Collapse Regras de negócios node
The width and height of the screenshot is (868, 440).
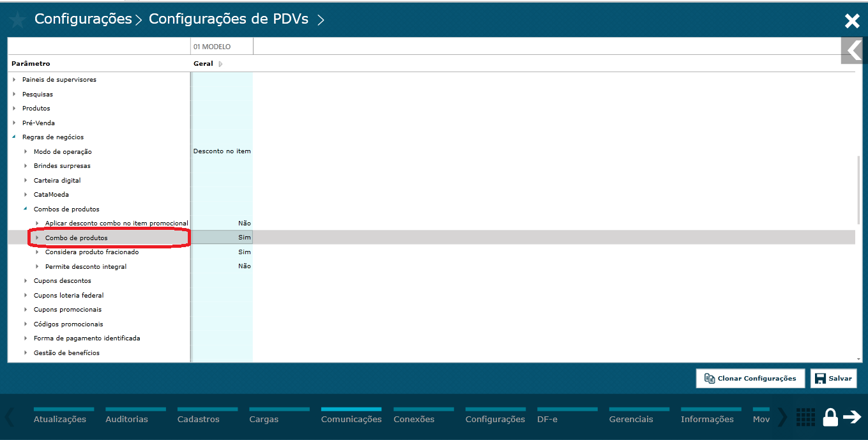point(14,137)
